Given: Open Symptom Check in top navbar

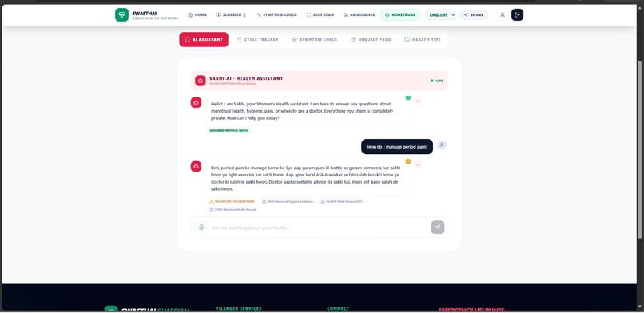Looking at the screenshot, I should click(276, 14).
